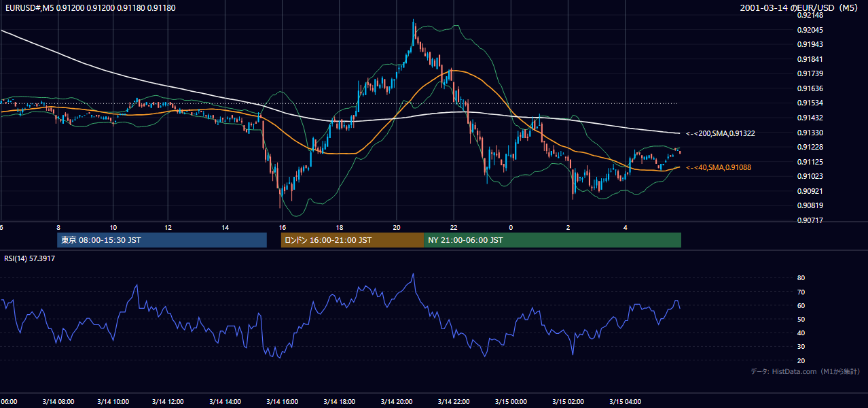The width and height of the screenshot is (868, 408).
Task: Click the 3/15 04:00 time label
Action: point(626,401)
